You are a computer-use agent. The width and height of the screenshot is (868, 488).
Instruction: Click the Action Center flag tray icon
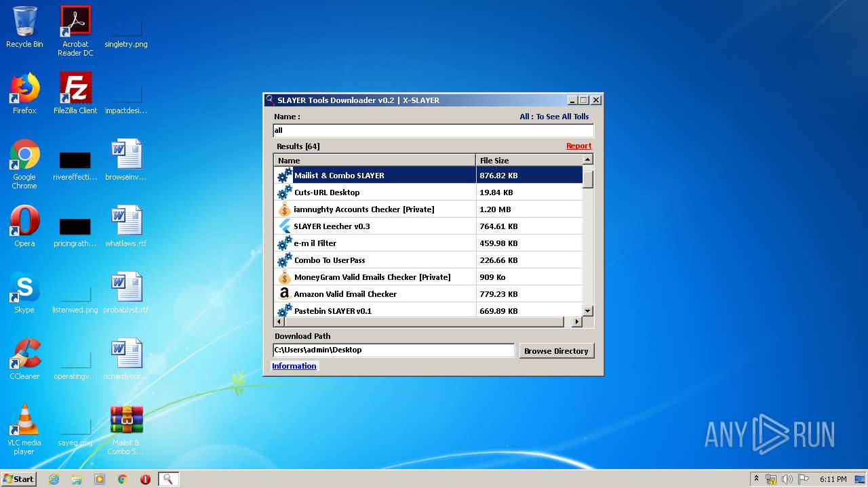pos(803,479)
